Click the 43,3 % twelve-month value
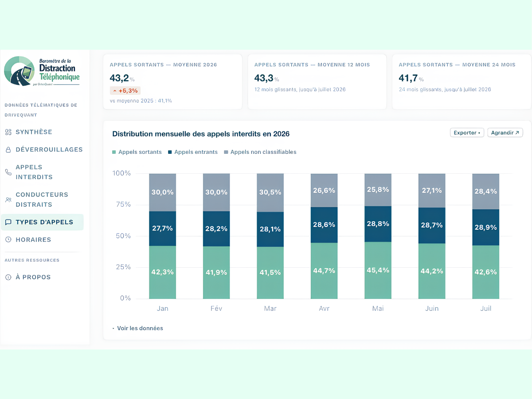 coord(266,78)
